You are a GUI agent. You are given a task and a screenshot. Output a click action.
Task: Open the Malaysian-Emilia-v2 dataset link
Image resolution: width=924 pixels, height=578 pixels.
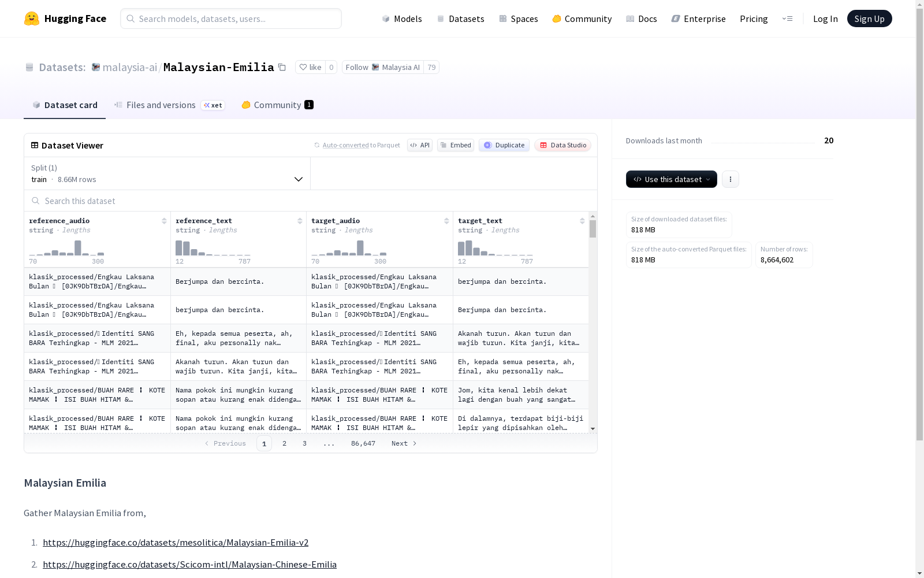click(176, 542)
